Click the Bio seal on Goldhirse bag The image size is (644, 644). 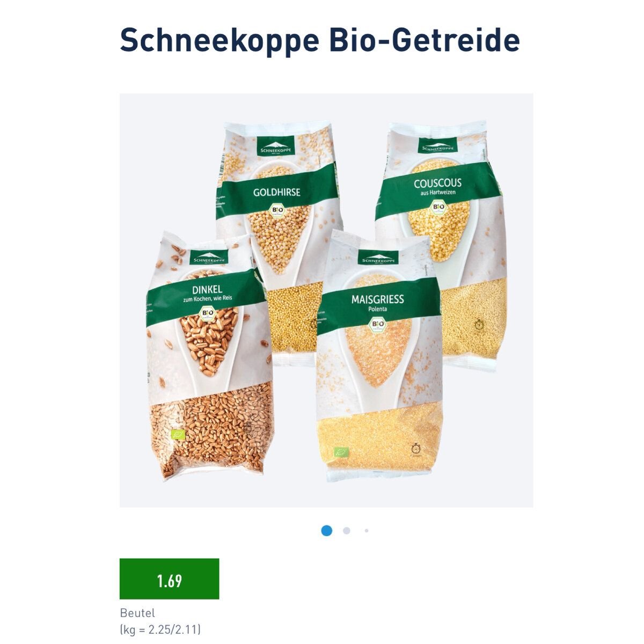pyautogui.click(x=277, y=210)
